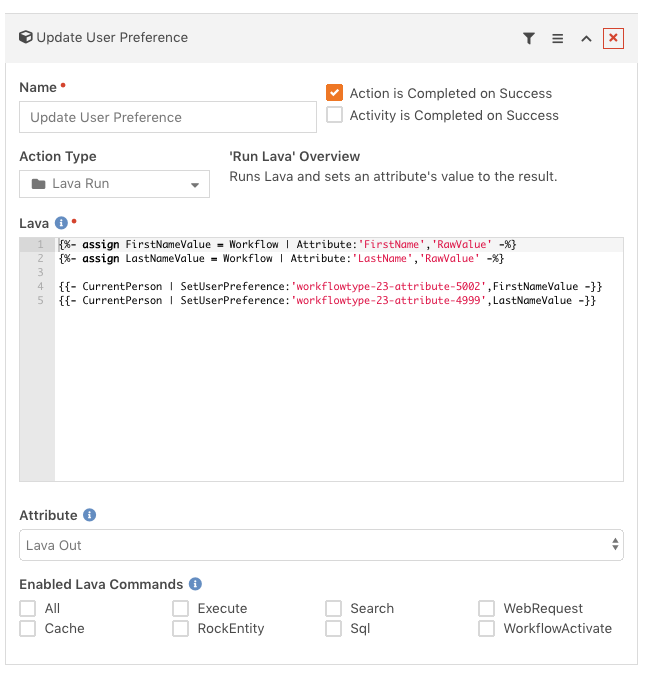The height and width of the screenshot is (673, 649).
Task: Click the cube icon beside Update User Preference
Action: click(26, 37)
